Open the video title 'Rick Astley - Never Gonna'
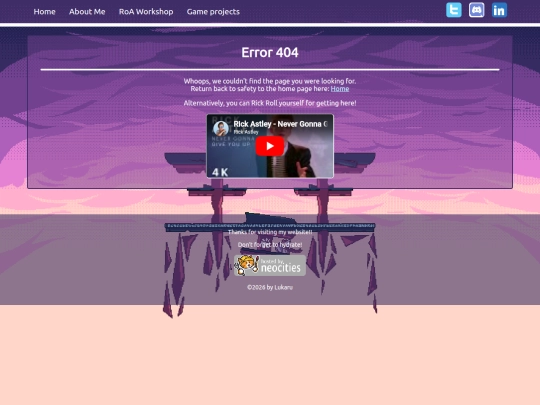The height and width of the screenshot is (405, 540). (280, 124)
